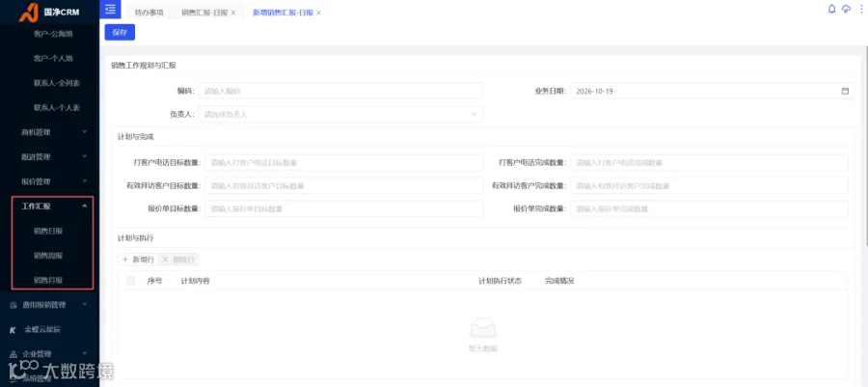Click the 保存 button

pos(120,33)
